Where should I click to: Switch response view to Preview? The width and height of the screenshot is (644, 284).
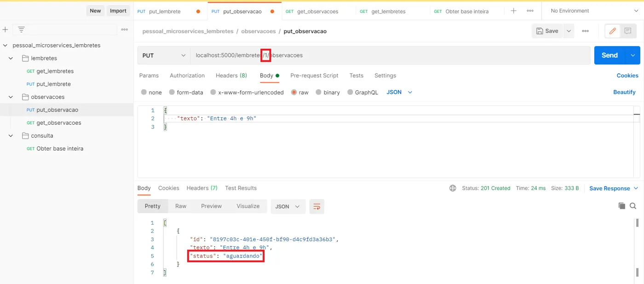211,206
